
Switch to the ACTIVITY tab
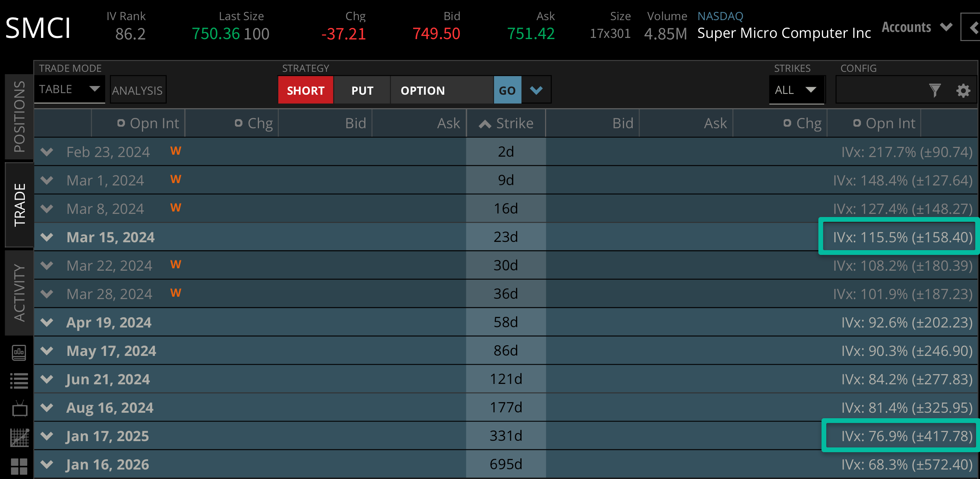[19, 292]
